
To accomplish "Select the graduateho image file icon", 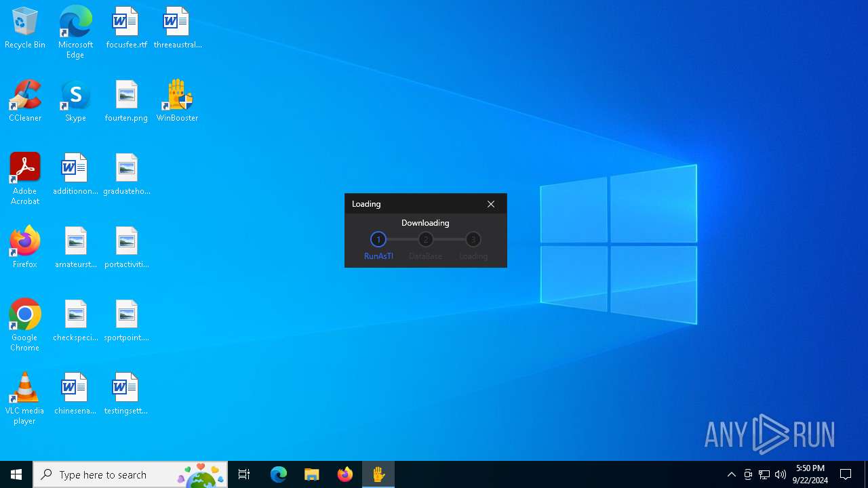I will 126,175.
